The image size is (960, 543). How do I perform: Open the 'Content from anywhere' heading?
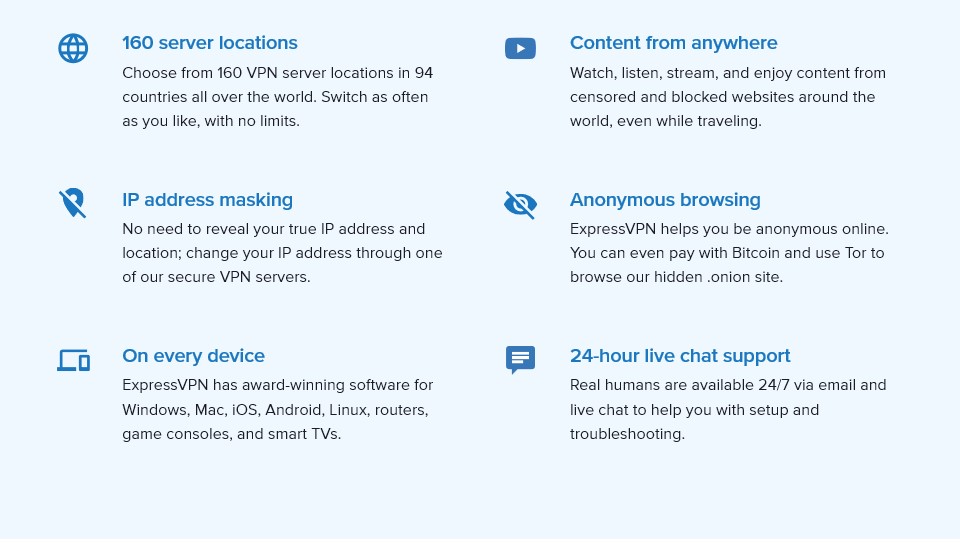point(673,43)
